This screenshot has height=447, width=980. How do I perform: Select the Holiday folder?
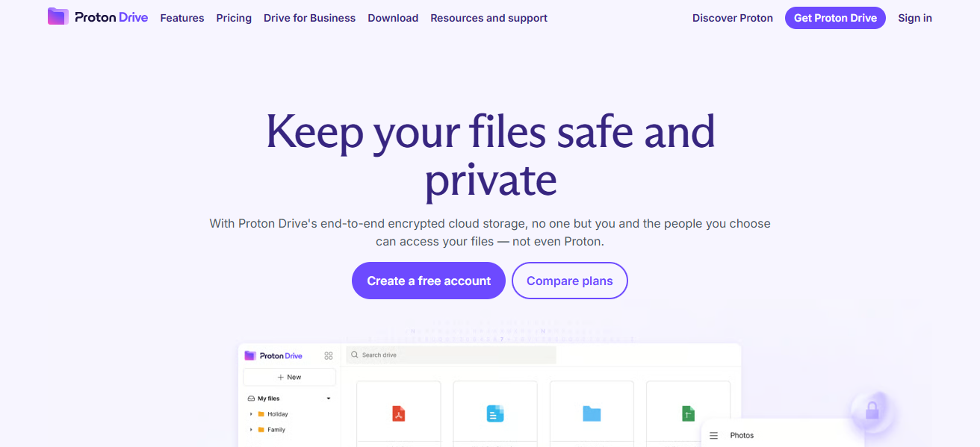[273, 414]
